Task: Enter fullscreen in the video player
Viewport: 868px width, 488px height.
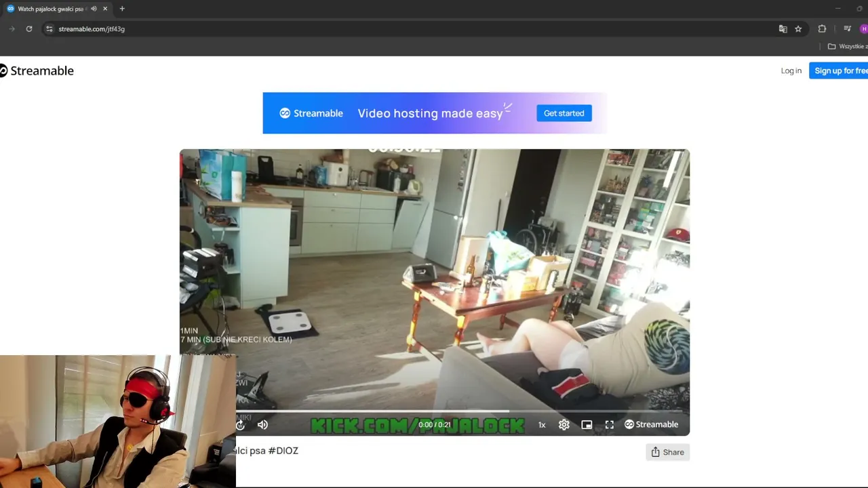Action: [610, 425]
